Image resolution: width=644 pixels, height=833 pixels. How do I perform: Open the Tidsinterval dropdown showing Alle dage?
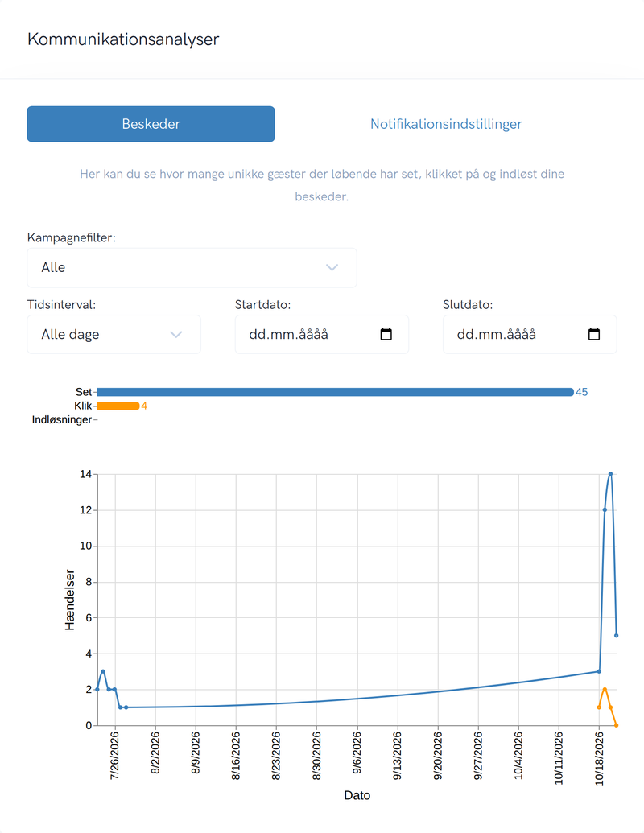(x=114, y=335)
